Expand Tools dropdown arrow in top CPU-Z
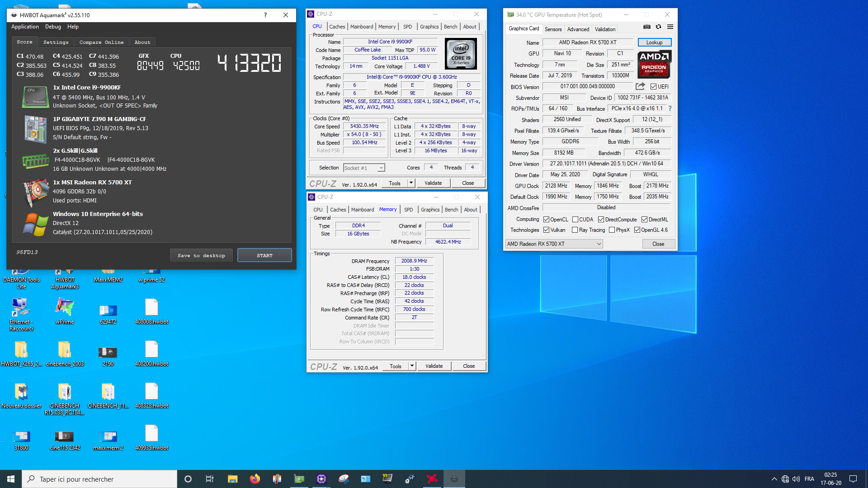This screenshot has height=488, width=868. click(x=411, y=183)
